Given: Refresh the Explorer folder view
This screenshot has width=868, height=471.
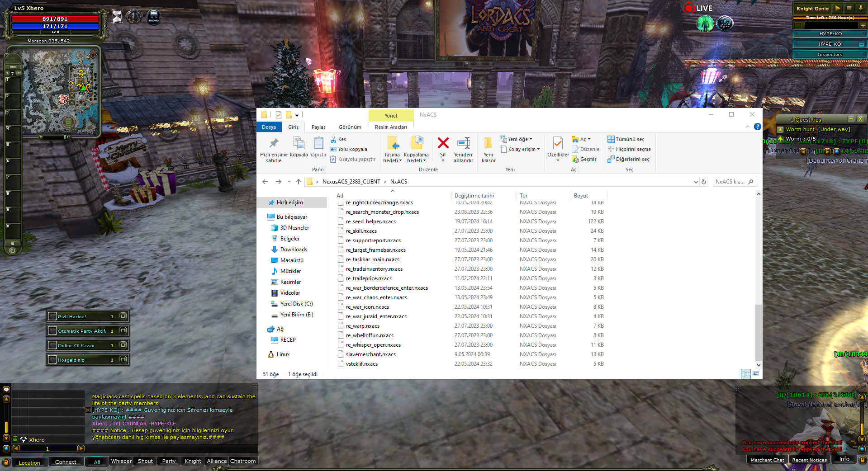Looking at the screenshot, I should pos(704,182).
